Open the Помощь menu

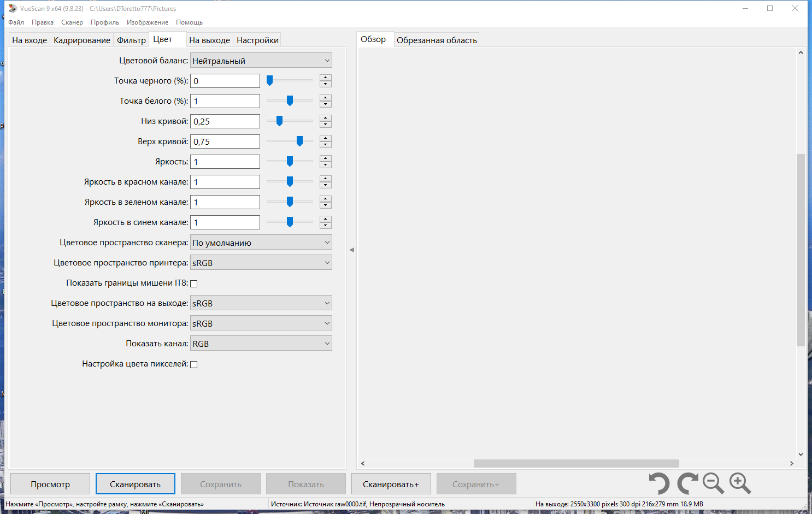coord(189,22)
